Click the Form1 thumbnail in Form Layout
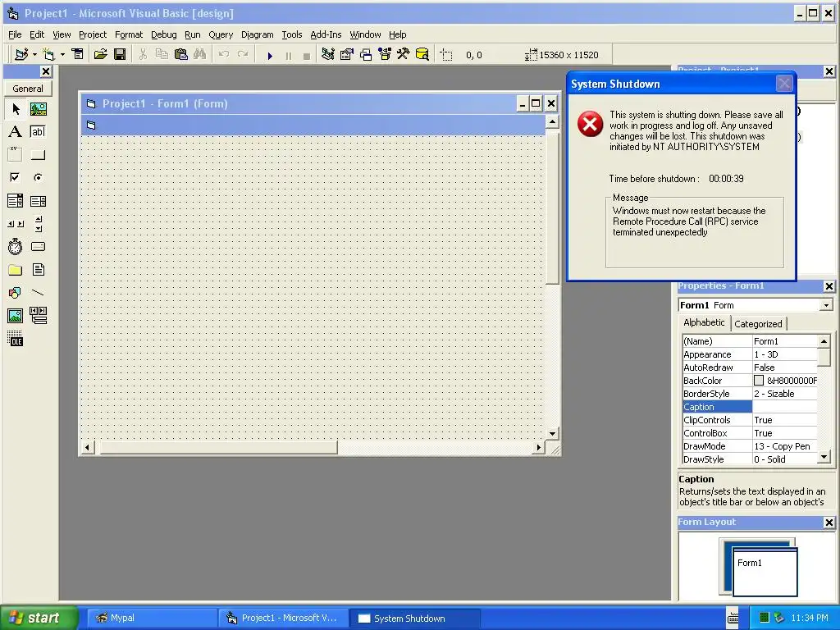This screenshot has width=840, height=630. coord(765,572)
